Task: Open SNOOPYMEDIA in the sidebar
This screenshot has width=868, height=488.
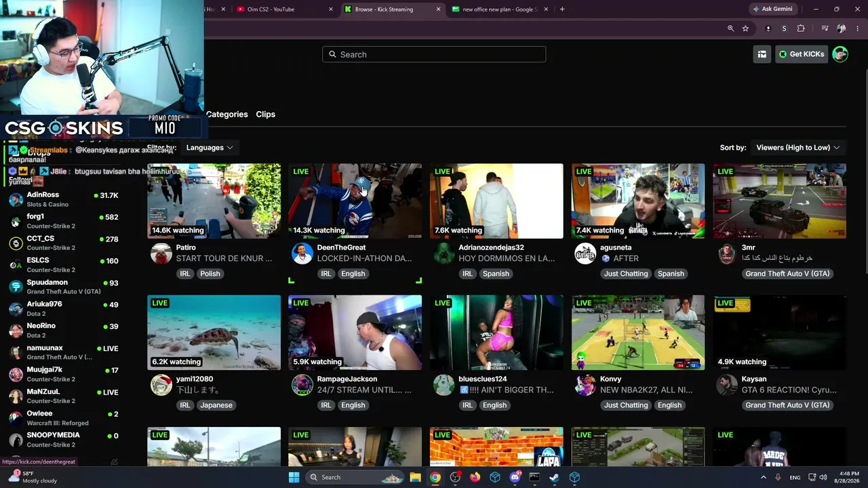Action: [x=64, y=439]
